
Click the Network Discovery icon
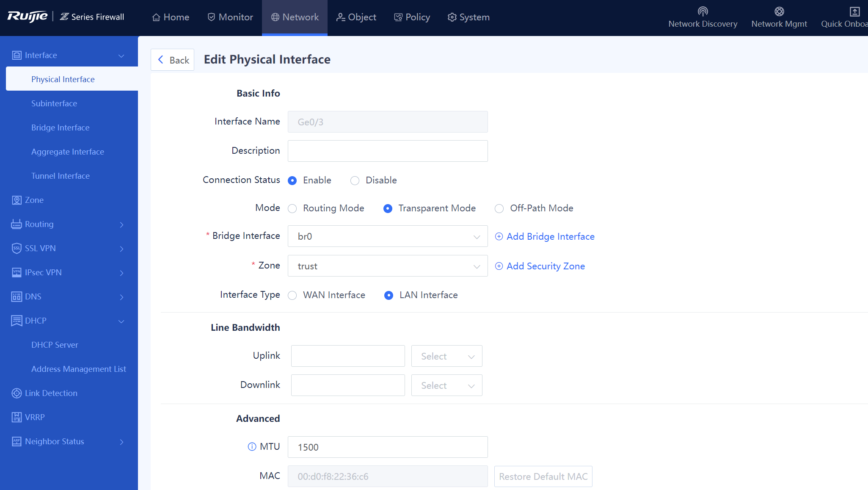703,11
